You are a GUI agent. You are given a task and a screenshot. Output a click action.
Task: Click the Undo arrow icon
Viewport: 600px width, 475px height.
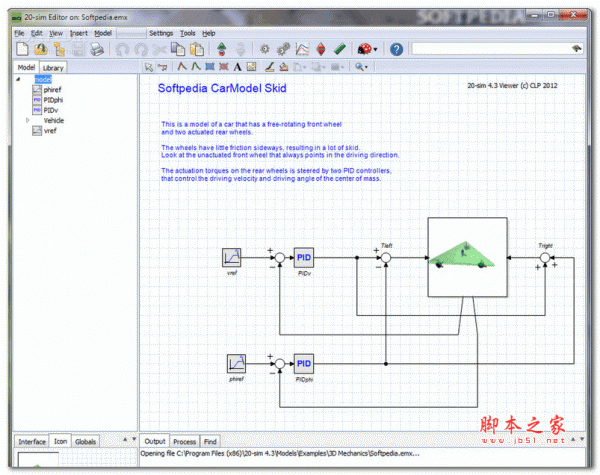[122, 49]
